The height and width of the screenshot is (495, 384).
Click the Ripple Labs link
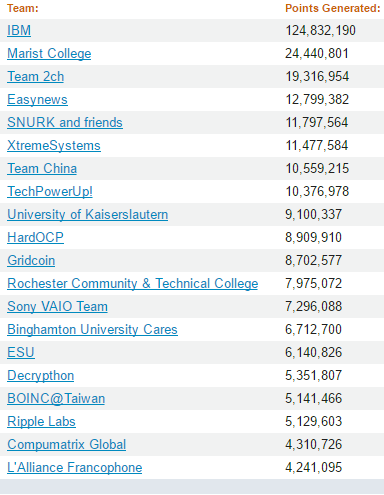pyautogui.click(x=41, y=422)
